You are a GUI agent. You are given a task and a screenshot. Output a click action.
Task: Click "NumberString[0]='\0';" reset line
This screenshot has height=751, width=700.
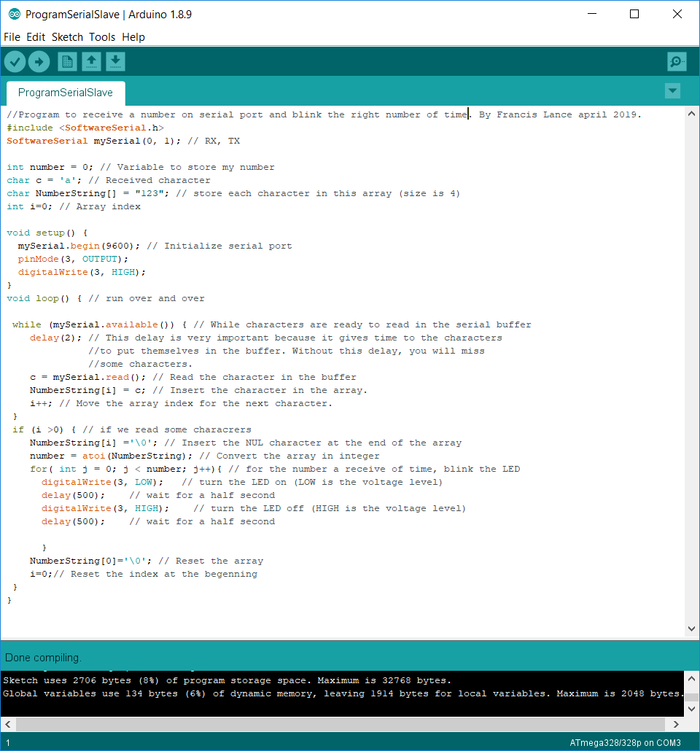pyautogui.click(x=147, y=561)
